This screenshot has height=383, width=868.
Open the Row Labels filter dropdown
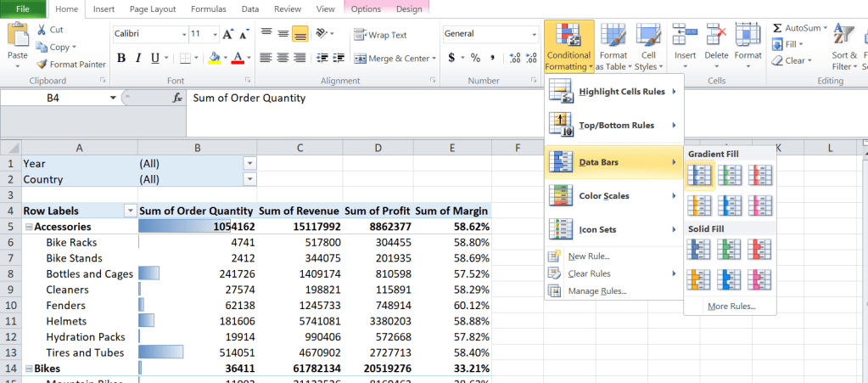point(130,211)
